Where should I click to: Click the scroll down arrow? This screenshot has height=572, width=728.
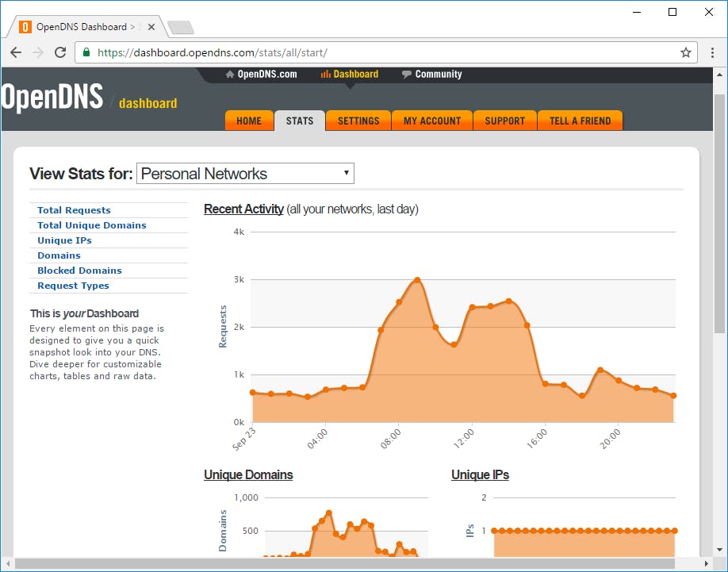719,550
